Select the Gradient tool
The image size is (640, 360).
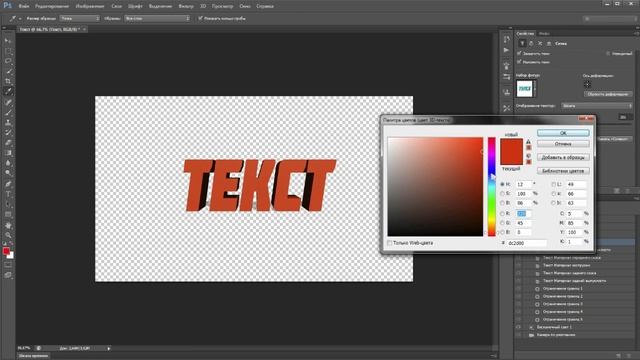(8, 153)
